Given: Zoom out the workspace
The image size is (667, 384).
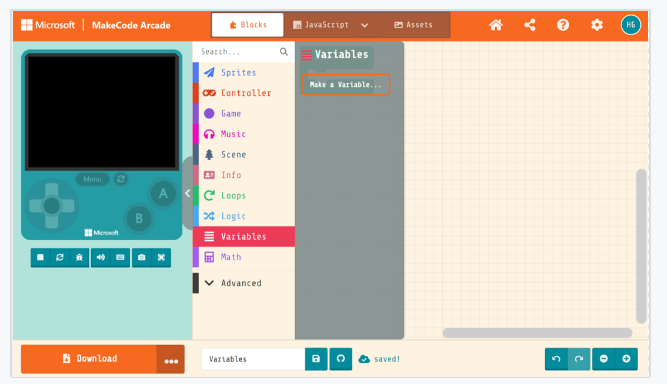Looking at the screenshot, I should 604,359.
